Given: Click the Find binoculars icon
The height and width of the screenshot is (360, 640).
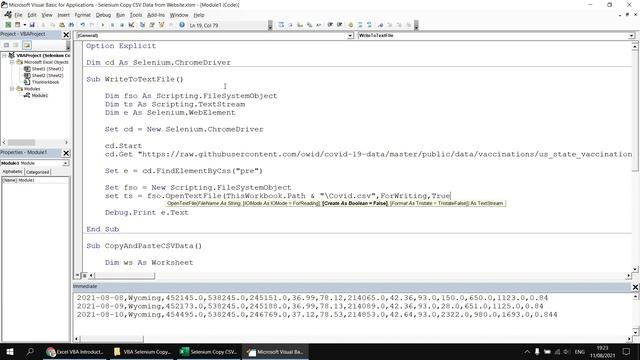Looking at the screenshot, I should (x=71, y=25).
